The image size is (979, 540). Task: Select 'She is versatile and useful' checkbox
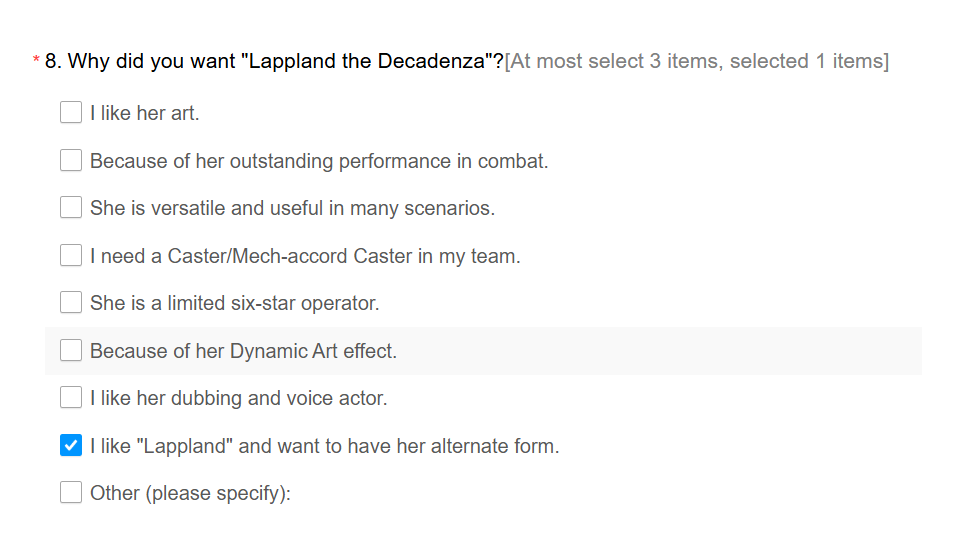71,207
